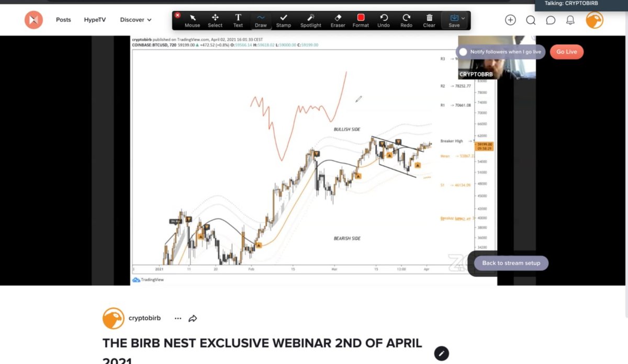Click the Breaker High label
Image resolution: width=628 pixels, height=364 pixels.
tap(452, 141)
